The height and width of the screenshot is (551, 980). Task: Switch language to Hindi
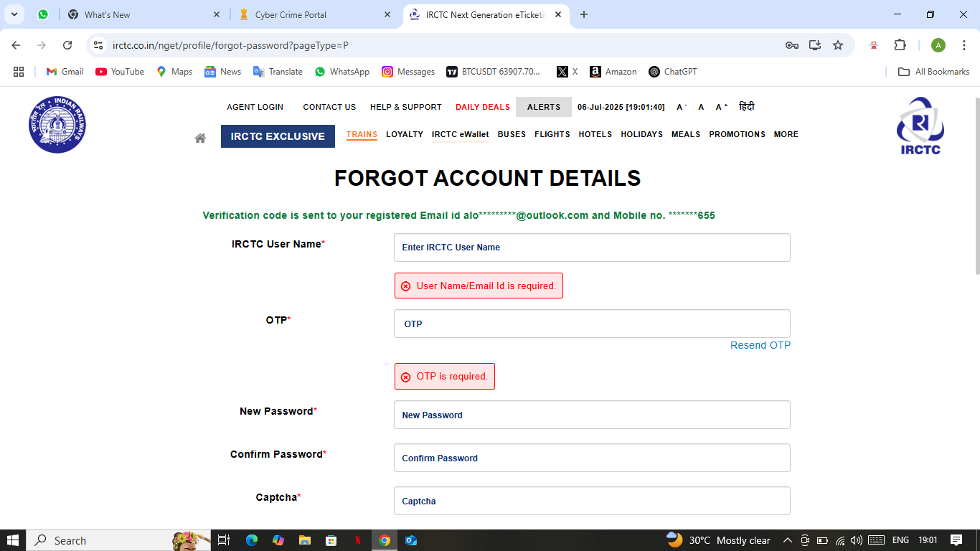[x=746, y=107]
